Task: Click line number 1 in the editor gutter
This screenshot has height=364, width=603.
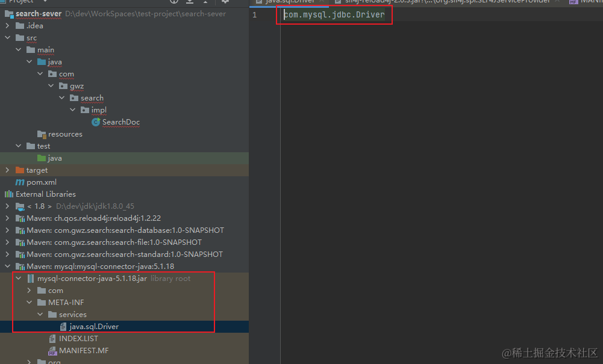Action: coord(254,15)
